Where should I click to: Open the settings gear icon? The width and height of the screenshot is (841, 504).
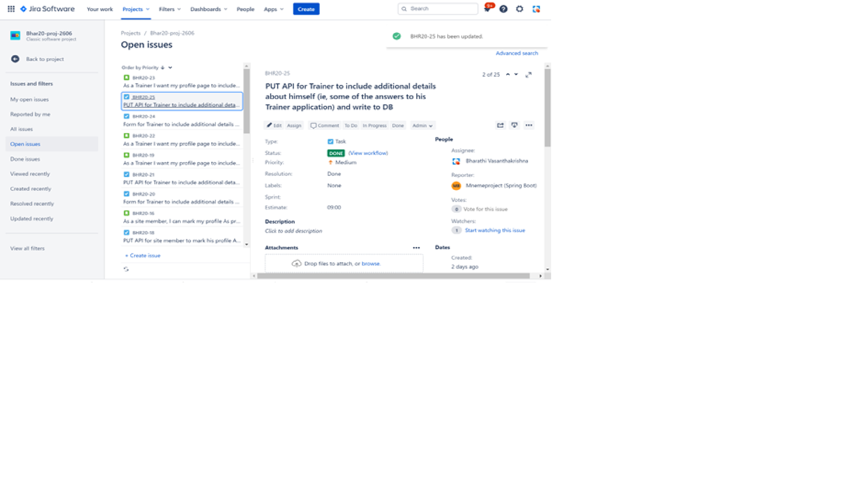click(x=519, y=9)
